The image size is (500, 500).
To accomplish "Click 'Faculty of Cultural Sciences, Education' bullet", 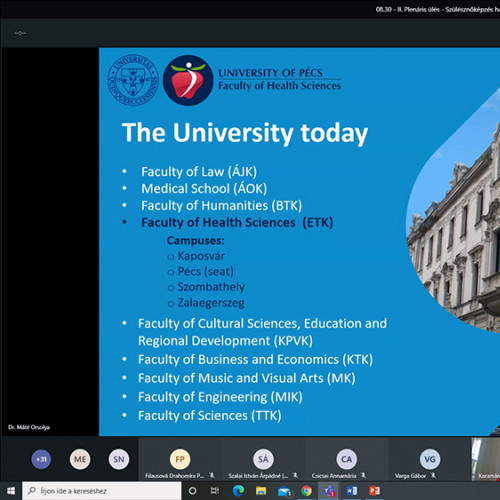I will pos(262,332).
